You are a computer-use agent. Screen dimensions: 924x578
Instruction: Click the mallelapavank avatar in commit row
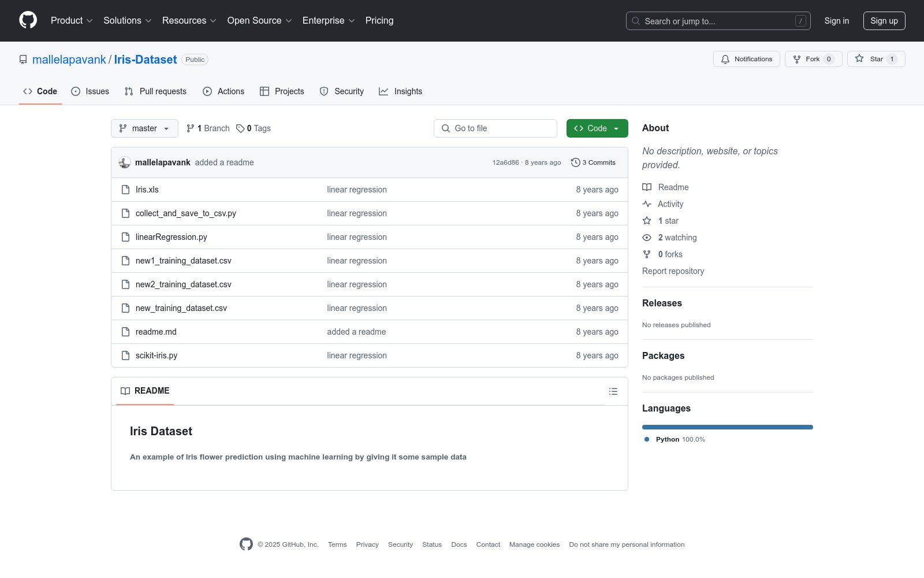point(125,162)
